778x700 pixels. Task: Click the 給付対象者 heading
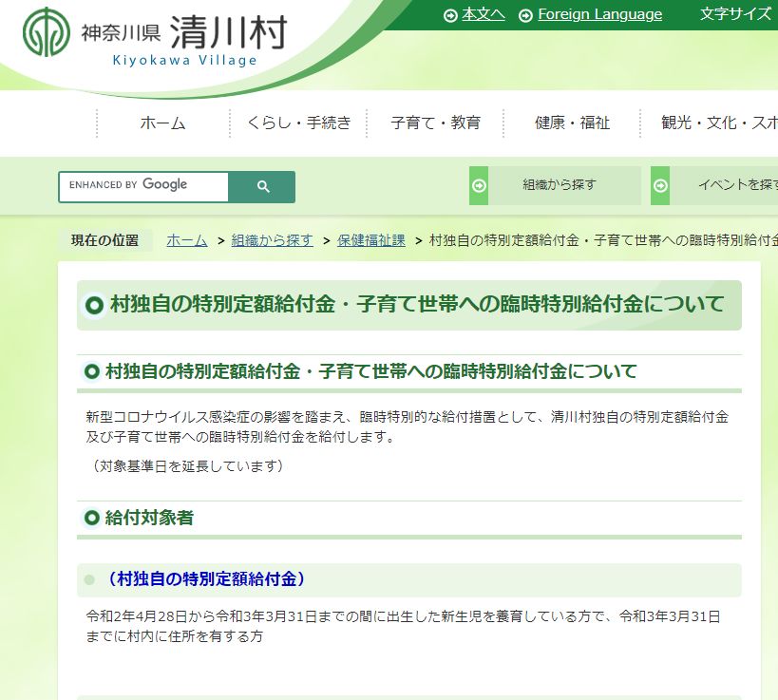[x=149, y=518]
